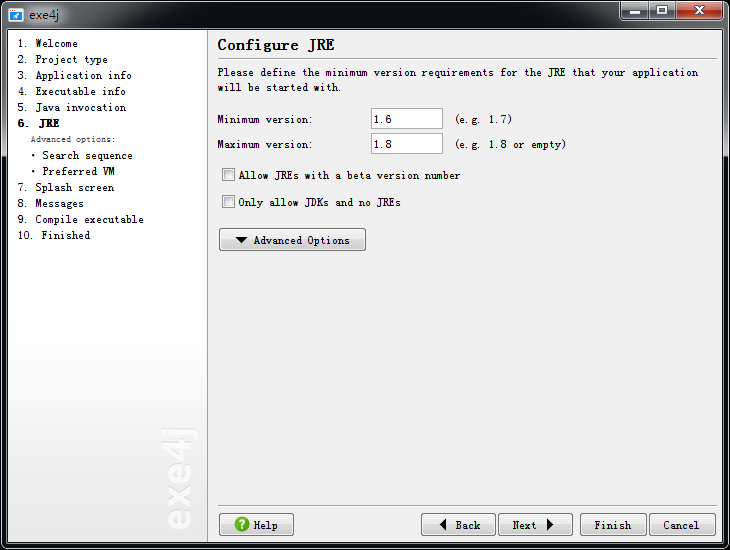Go to step 1 Welcome
The image size is (730, 550).
[x=47, y=43]
